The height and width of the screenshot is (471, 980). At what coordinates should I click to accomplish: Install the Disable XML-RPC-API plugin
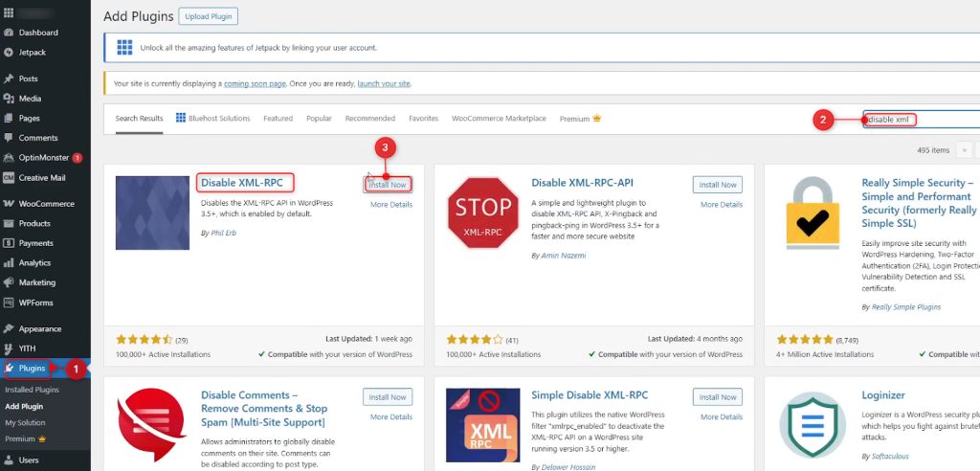pos(718,185)
